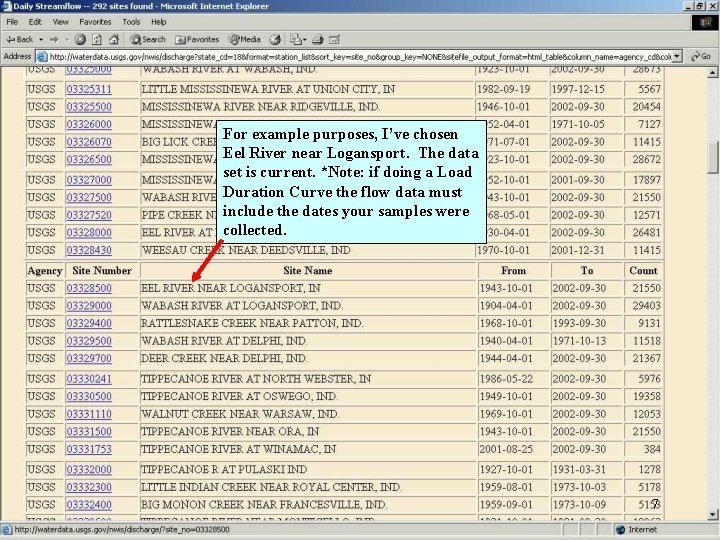The image size is (720, 540).
Task: Open the Tools menu
Action: point(131,22)
